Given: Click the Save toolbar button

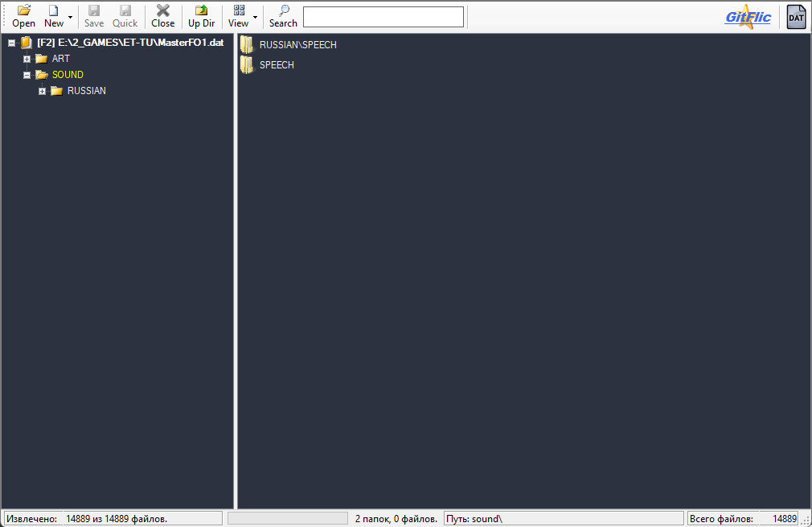Looking at the screenshot, I should [94, 17].
